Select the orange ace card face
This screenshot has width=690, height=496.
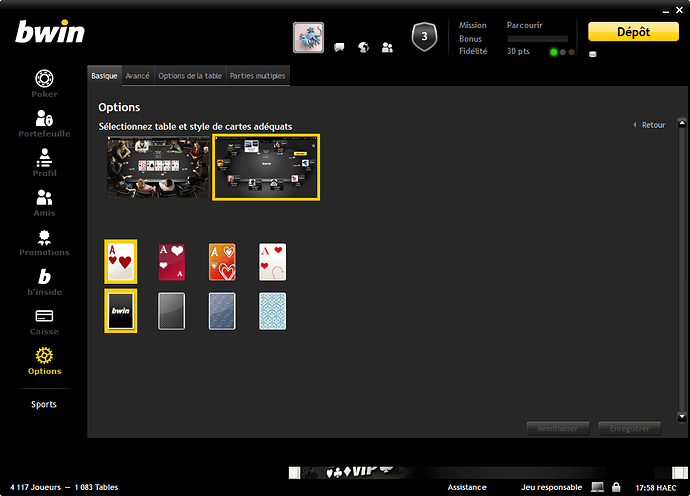[x=222, y=262]
